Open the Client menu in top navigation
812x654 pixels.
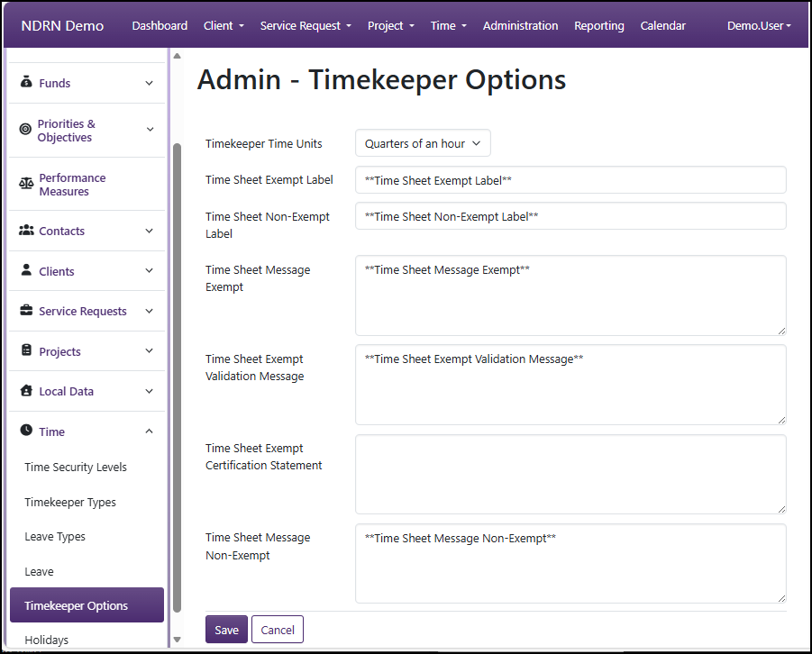click(x=224, y=26)
